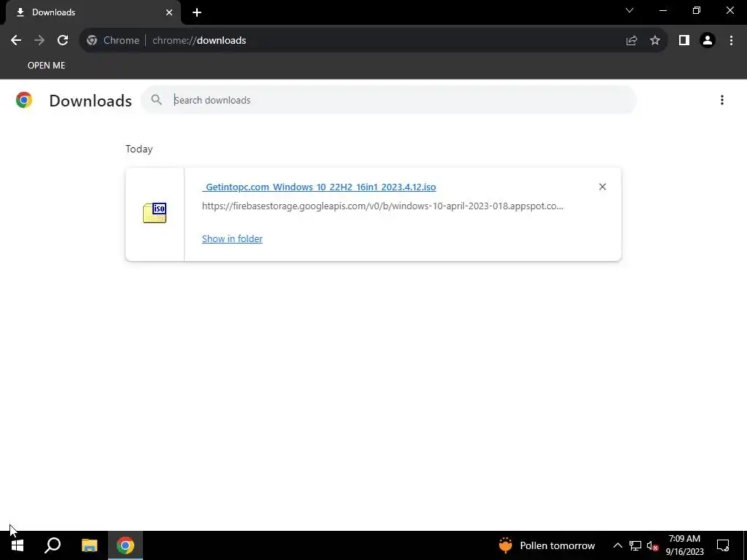Screen dimensions: 747x560
Task: Click the Chrome taskbar icon
Action: tap(125, 545)
